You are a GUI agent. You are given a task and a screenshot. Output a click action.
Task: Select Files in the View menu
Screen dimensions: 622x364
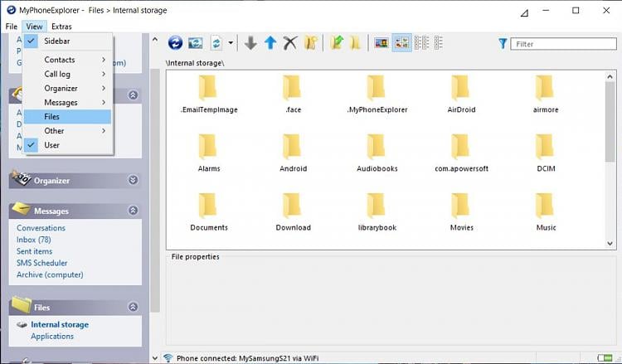pos(67,117)
